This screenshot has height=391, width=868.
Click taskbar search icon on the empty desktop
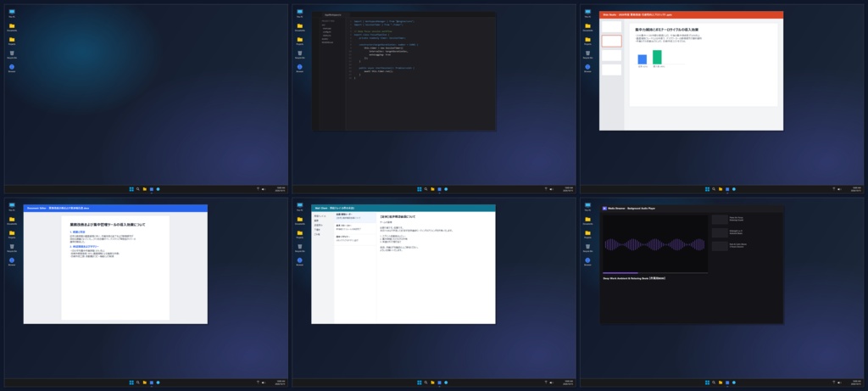[x=138, y=189]
